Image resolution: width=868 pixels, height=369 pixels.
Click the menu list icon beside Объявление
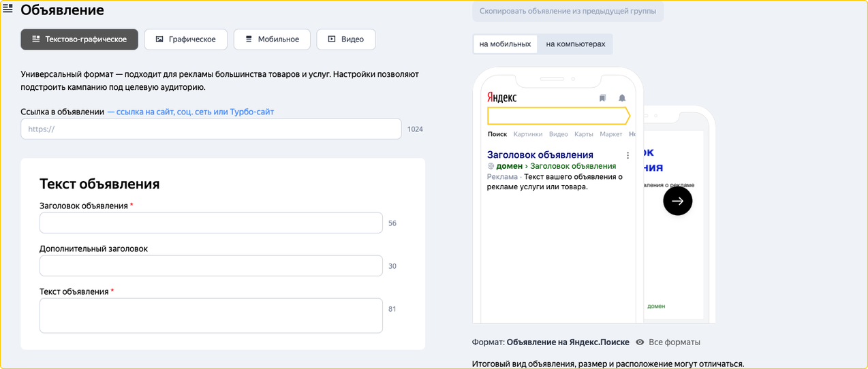pos(8,9)
